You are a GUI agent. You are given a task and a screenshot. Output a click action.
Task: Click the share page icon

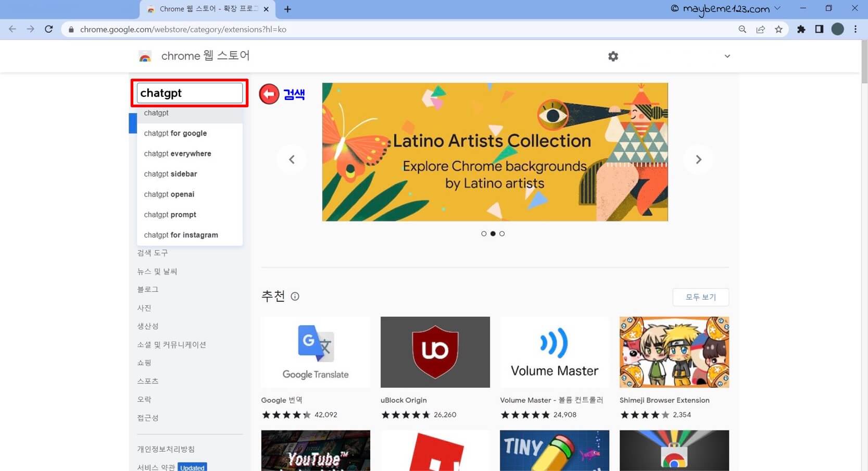pos(761,29)
